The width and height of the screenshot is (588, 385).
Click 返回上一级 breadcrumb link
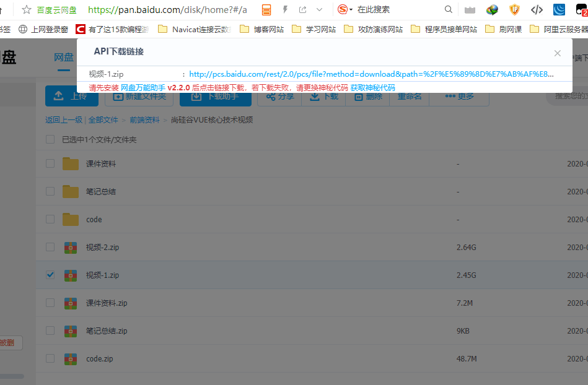coord(64,120)
